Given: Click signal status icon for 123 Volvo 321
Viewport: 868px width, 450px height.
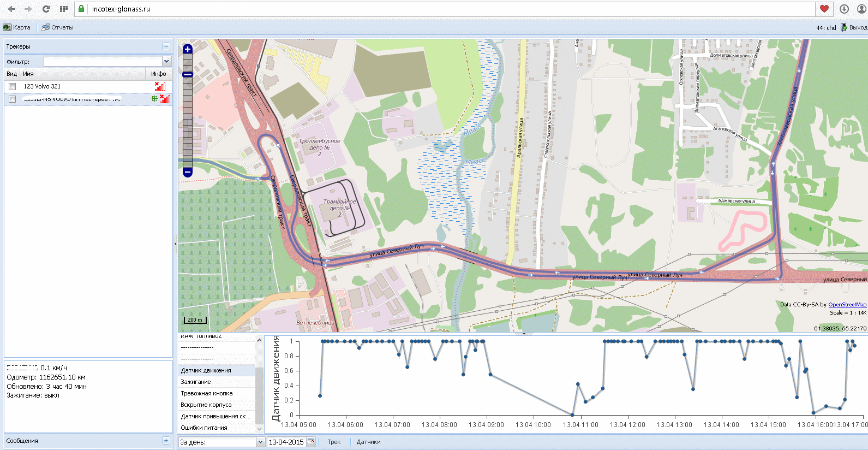Looking at the screenshot, I should pyautogui.click(x=160, y=86).
